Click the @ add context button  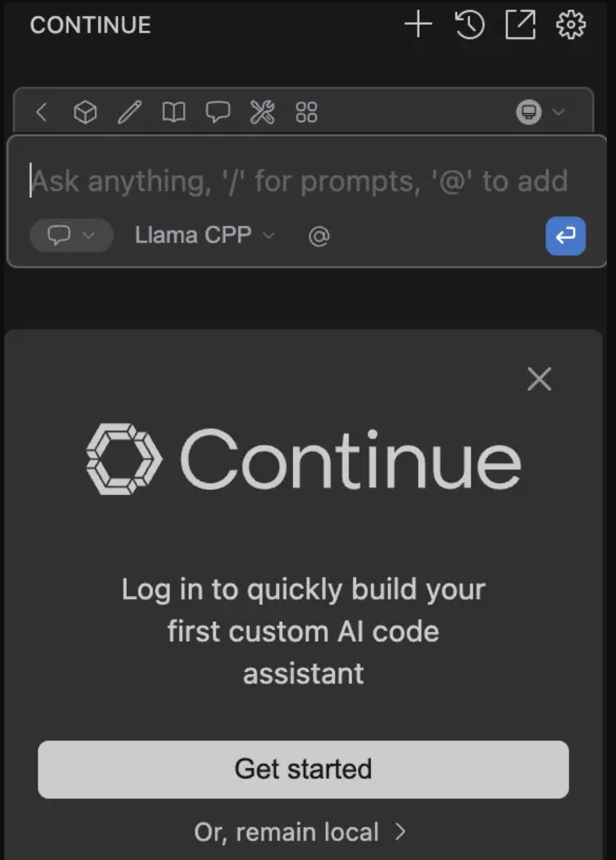pos(319,236)
